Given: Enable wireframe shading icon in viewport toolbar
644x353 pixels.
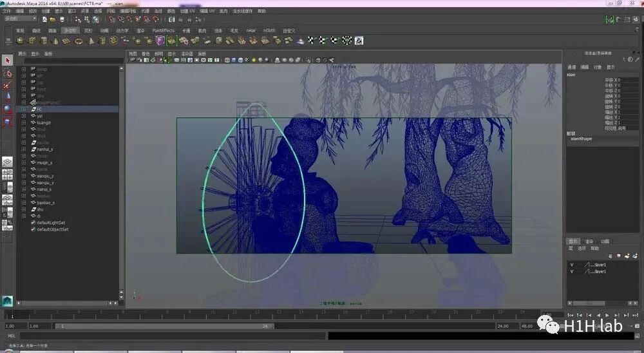Looking at the screenshot, I should pos(227,60).
